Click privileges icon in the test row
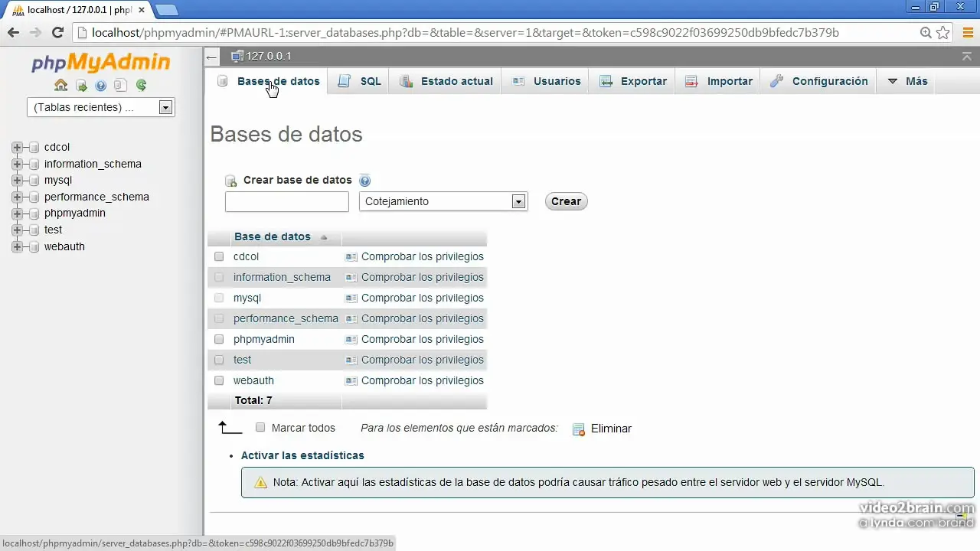The width and height of the screenshot is (980, 551). 351,360
